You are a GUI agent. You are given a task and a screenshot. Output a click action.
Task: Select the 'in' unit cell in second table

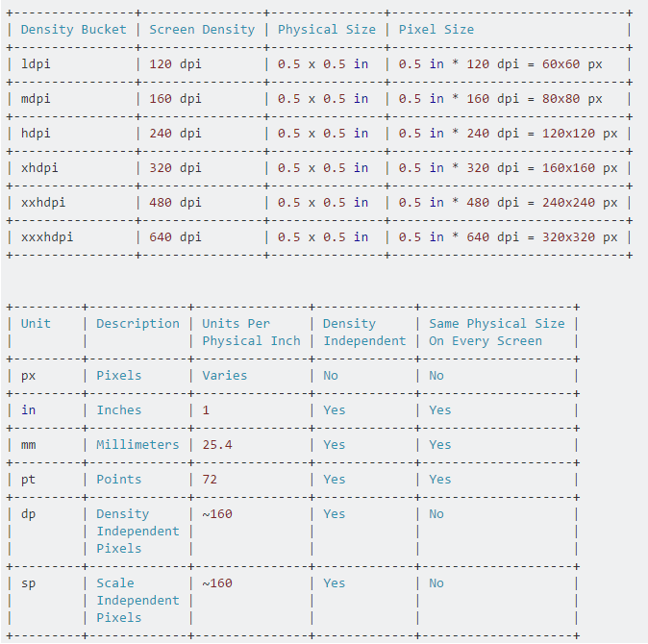28,410
